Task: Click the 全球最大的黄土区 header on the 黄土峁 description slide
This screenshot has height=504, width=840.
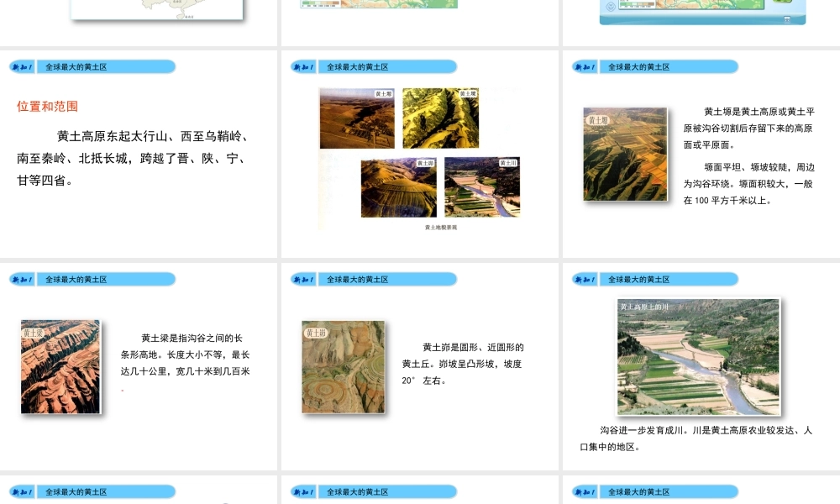Action: (387, 280)
